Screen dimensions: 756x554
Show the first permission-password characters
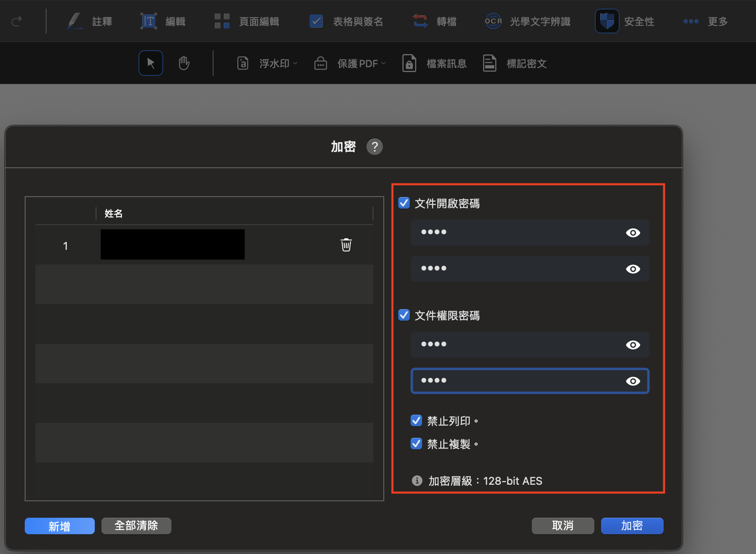[x=633, y=345]
